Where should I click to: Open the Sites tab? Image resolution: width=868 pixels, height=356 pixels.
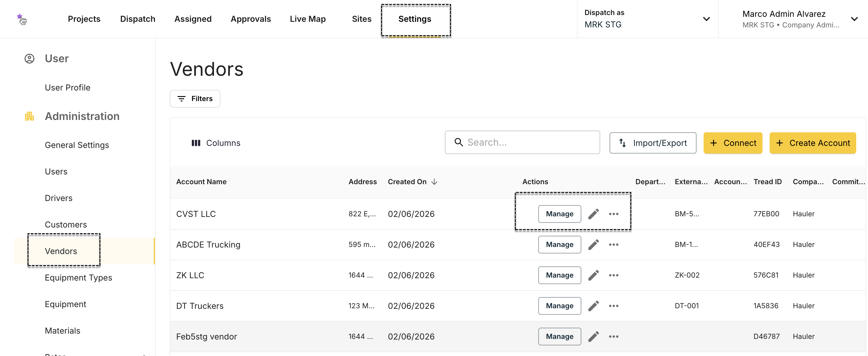[362, 19]
